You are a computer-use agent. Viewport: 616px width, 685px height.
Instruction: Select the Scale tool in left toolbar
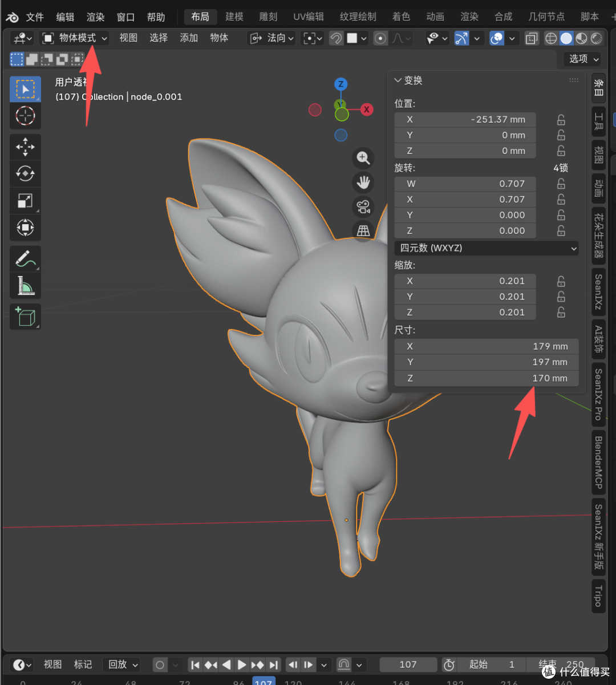(25, 200)
